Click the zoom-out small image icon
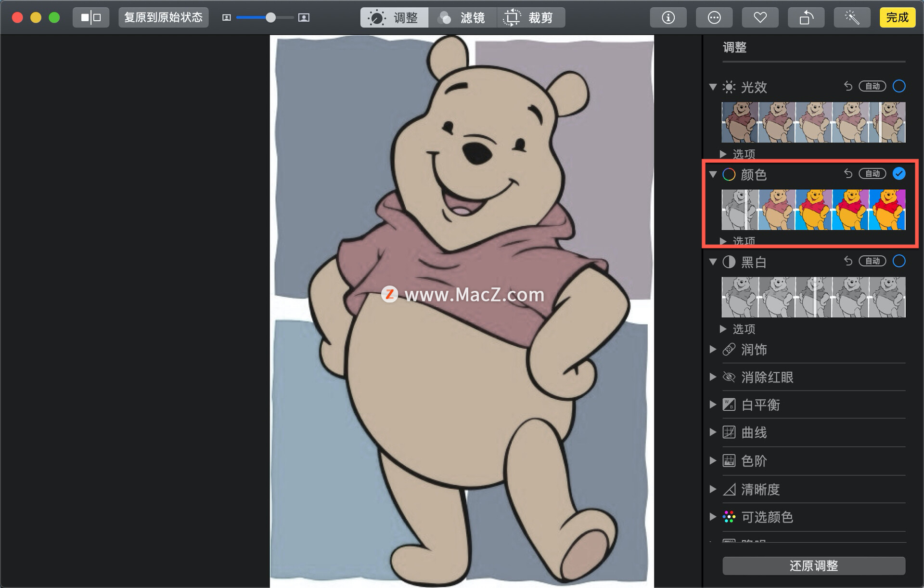 click(227, 18)
